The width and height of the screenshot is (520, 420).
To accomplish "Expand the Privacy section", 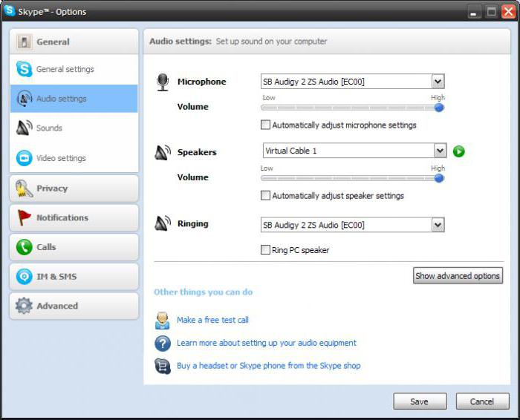I will [74, 188].
